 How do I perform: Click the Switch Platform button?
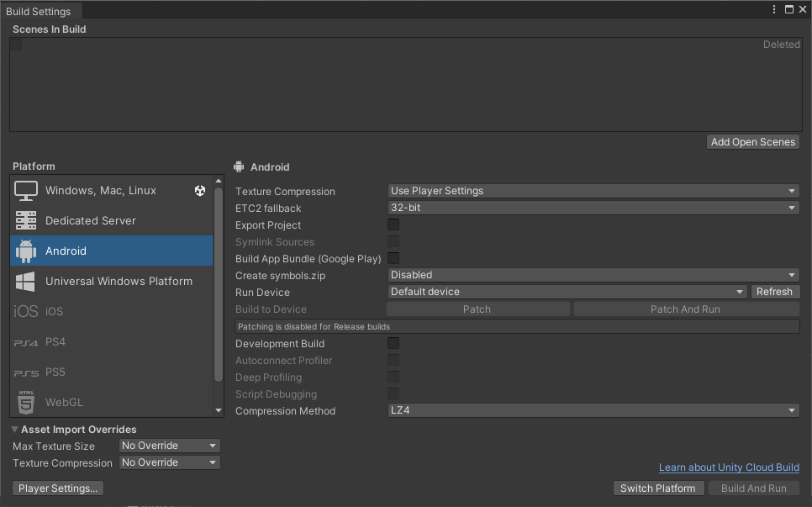658,489
